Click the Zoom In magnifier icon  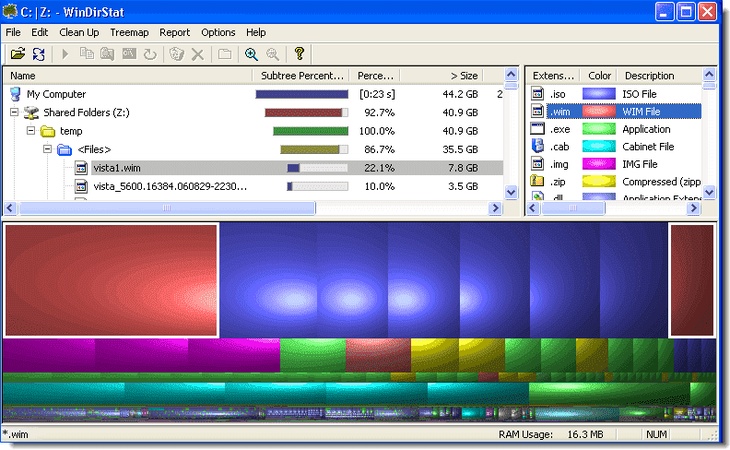point(251,54)
